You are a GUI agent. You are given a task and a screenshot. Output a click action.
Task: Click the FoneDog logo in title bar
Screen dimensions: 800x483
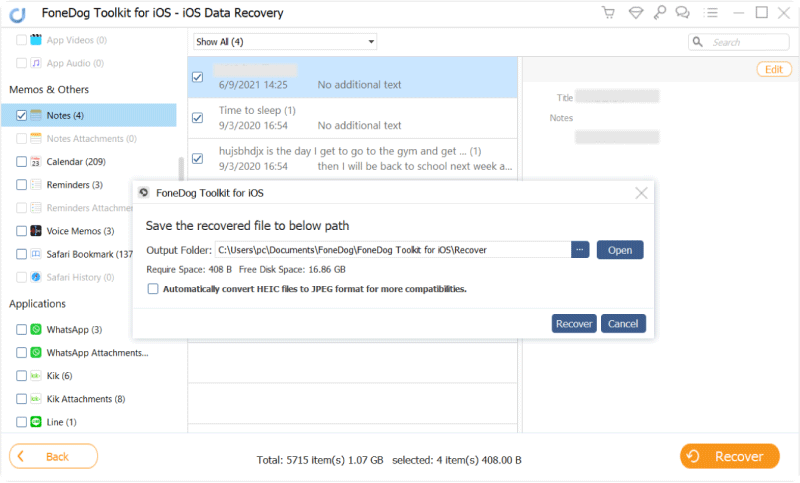(18, 14)
